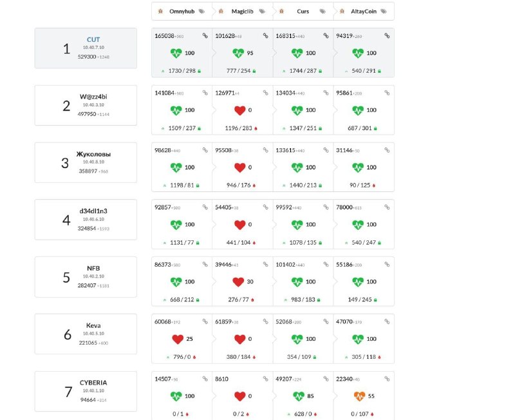Click link icon in Keva's Curs cell

[326, 321]
